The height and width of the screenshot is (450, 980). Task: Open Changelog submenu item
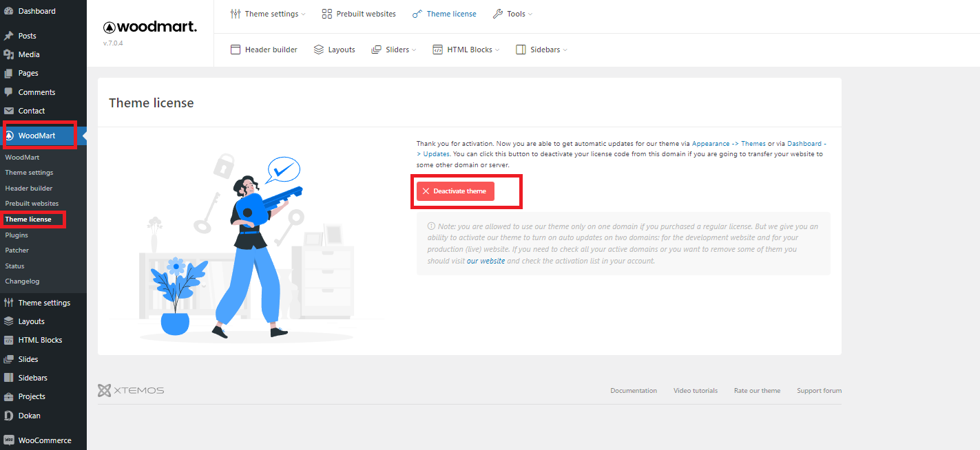pyautogui.click(x=22, y=281)
